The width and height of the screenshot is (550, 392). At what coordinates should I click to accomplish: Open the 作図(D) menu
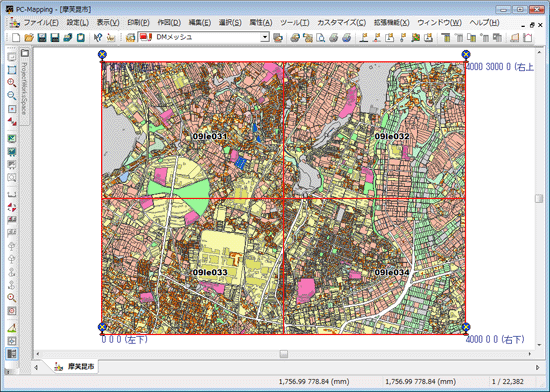[x=169, y=23]
